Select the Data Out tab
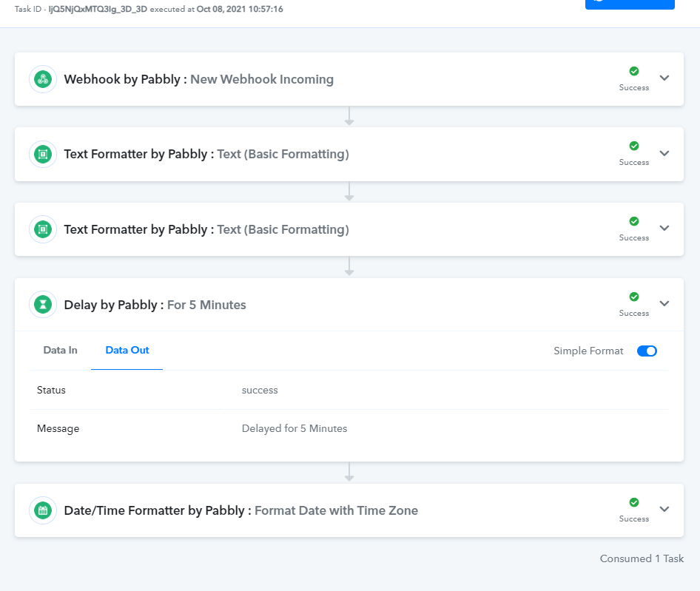 click(127, 351)
